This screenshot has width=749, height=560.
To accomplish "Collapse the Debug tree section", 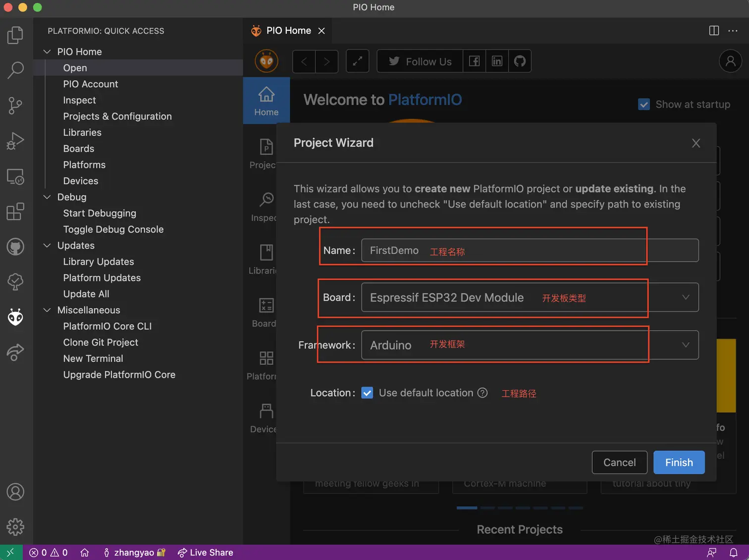I will pos(47,197).
